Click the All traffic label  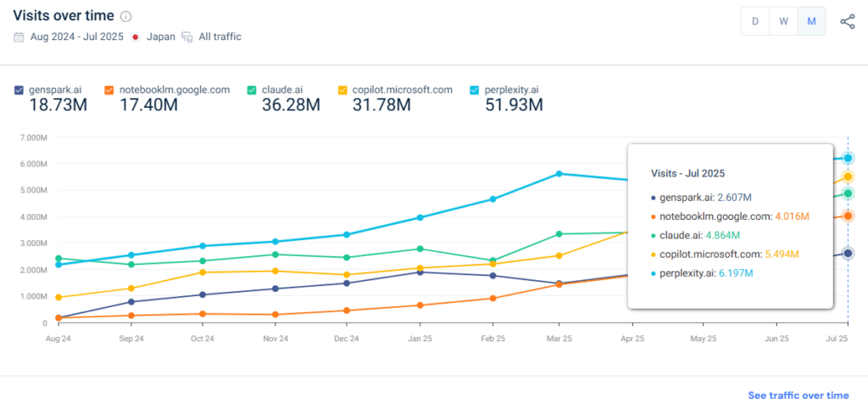[220, 37]
